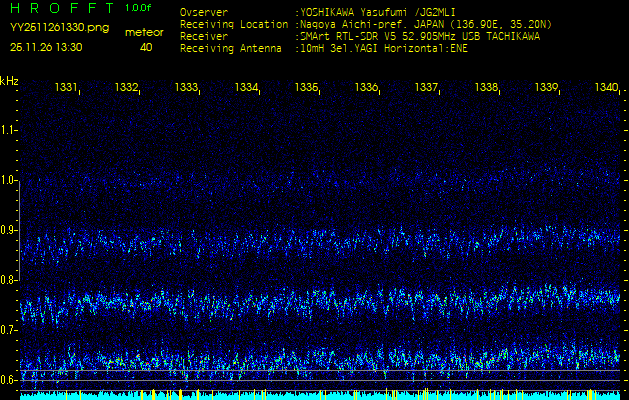The height and width of the screenshot is (400, 629).
Task: Click the 0.9 frequency axis label
Action: (9, 230)
